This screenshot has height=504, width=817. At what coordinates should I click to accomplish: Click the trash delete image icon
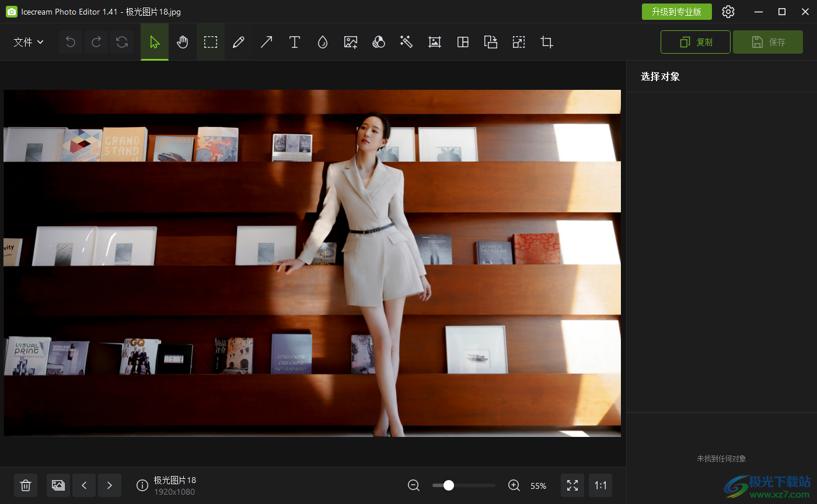(26, 485)
